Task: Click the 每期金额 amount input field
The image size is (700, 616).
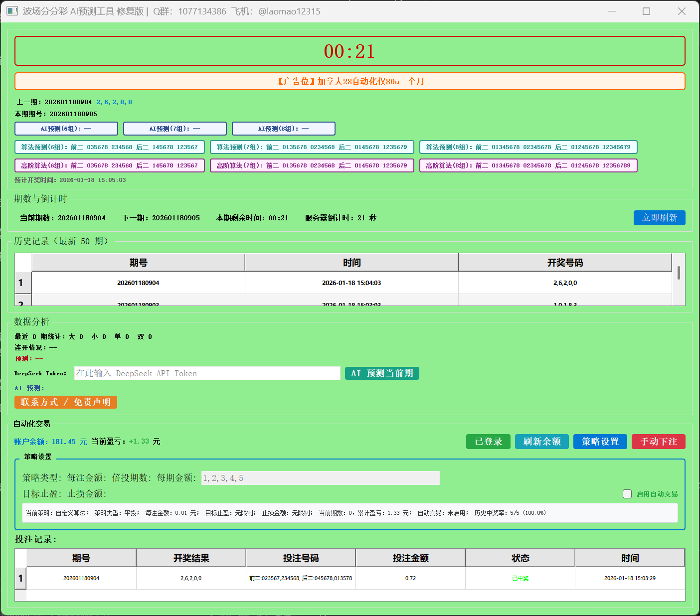Action: tap(320, 477)
